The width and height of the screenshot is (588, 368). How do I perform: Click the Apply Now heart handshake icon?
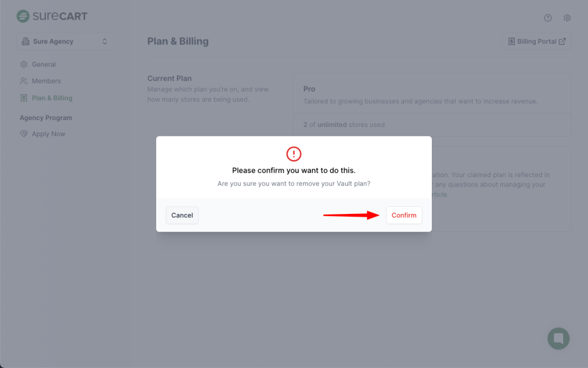24,134
